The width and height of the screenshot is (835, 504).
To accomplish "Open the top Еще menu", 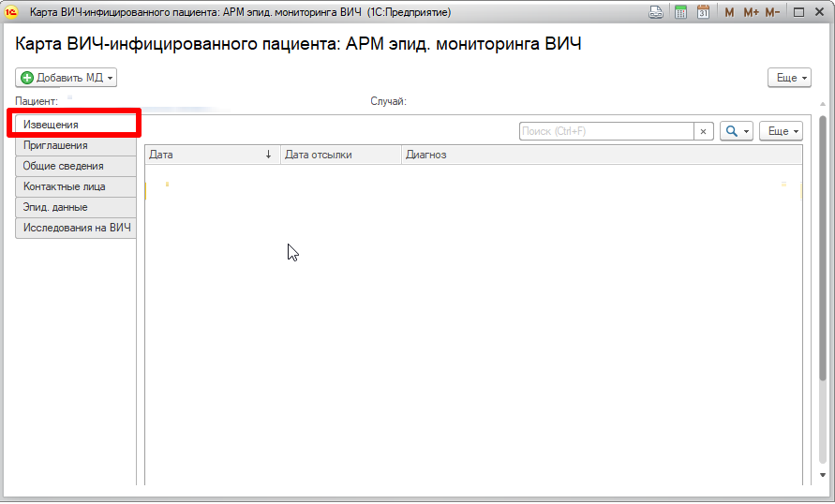I will tap(789, 78).
